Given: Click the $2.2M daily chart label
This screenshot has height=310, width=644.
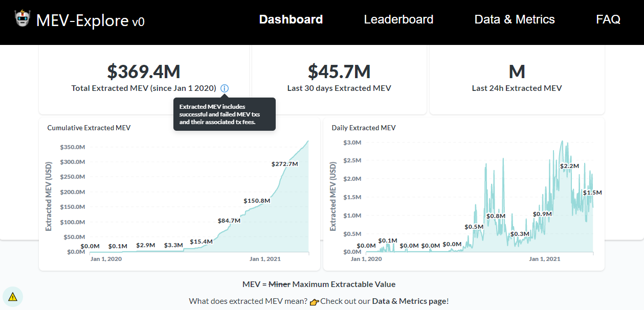Looking at the screenshot, I should pyautogui.click(x=569, y=166).
